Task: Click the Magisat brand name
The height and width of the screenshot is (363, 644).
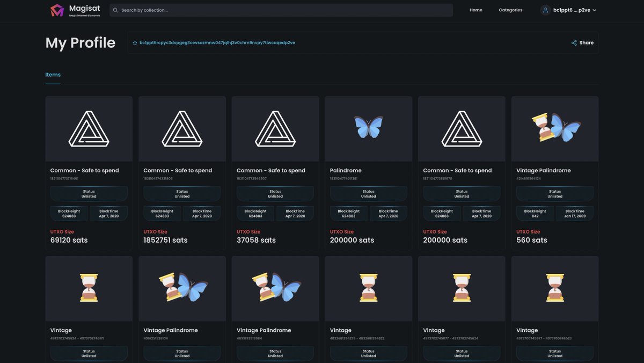Action: (84, 9)
